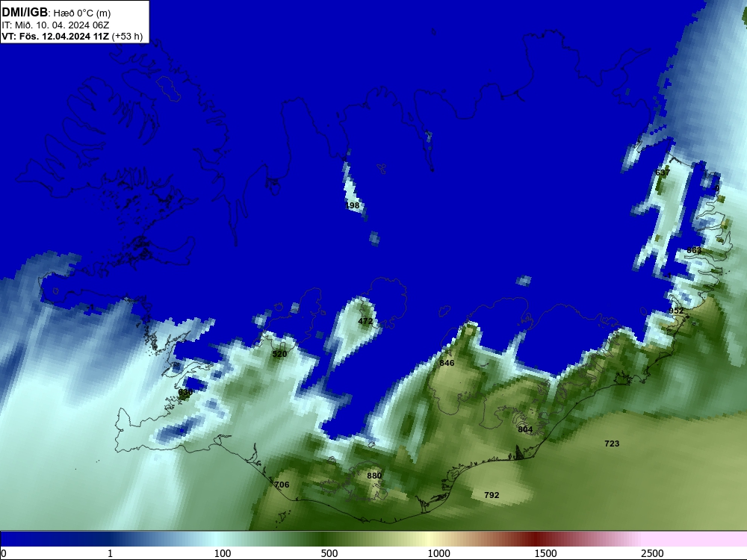Click the map value 637
This screenshot has height=560, width=747.
pos(663,172)
